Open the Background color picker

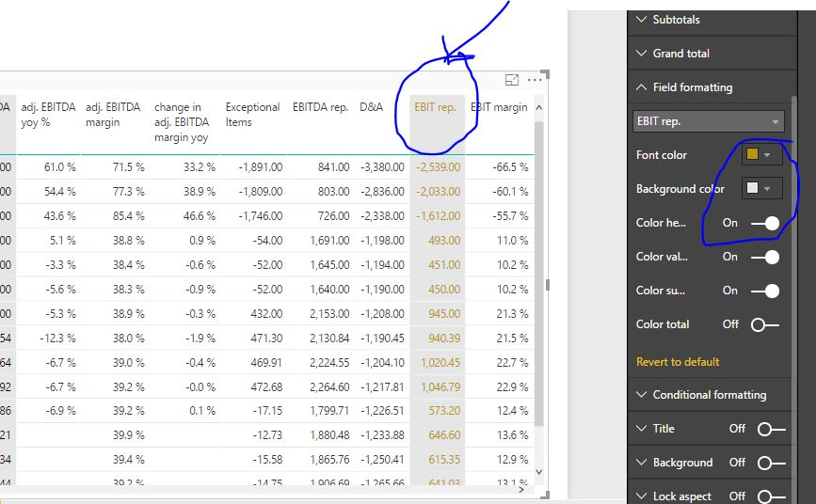(761, 188)
